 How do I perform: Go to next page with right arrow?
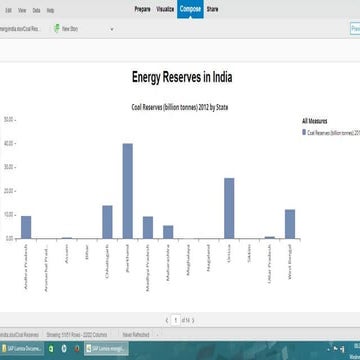click(193, 321)
